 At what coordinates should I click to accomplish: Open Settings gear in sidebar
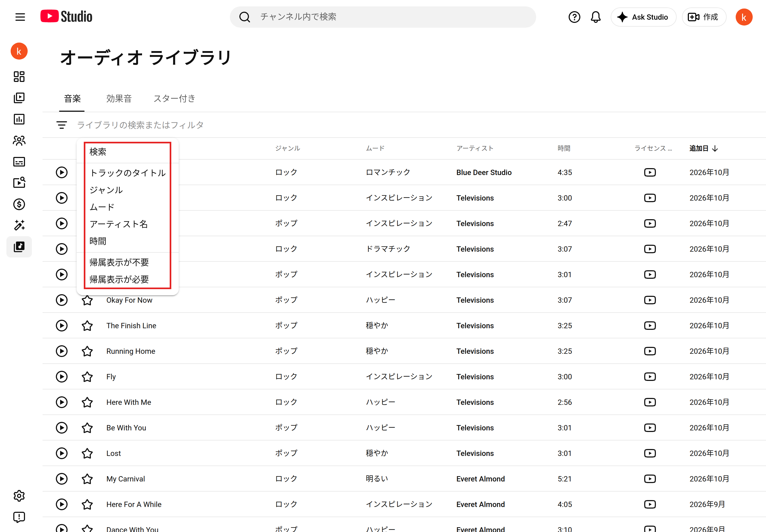19,496
